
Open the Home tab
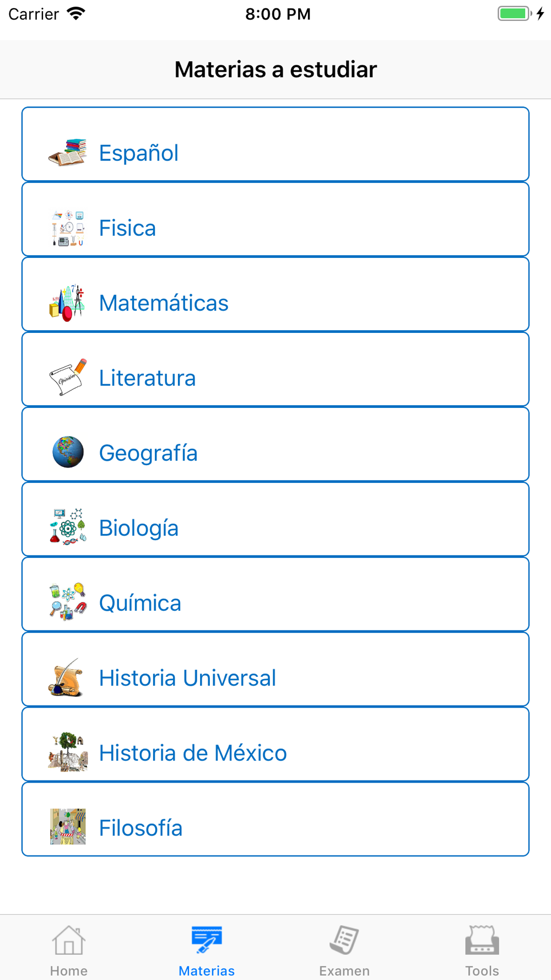coord(69,950)
